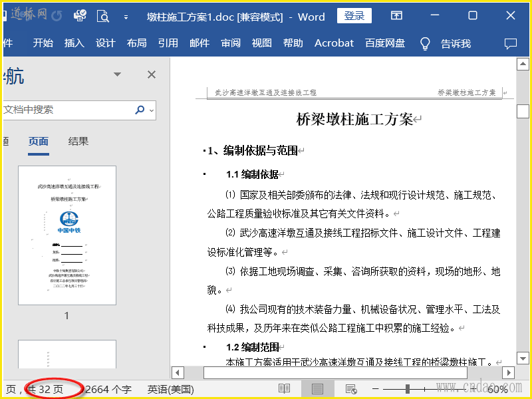Switch to Read Mode view
532x399 pixels.
pyautogui.click(x=285, y=389)
